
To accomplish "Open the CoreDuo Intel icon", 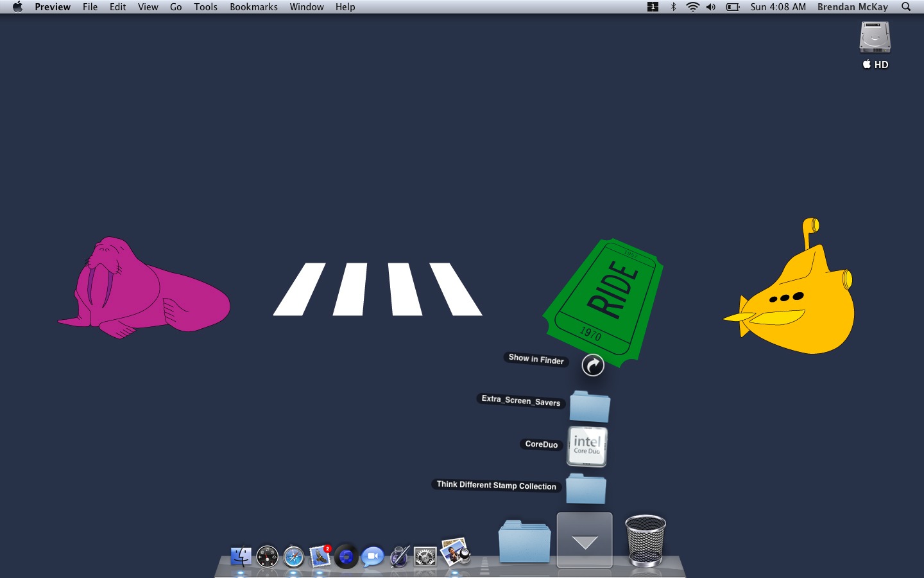I will click(x=587, y=446).
